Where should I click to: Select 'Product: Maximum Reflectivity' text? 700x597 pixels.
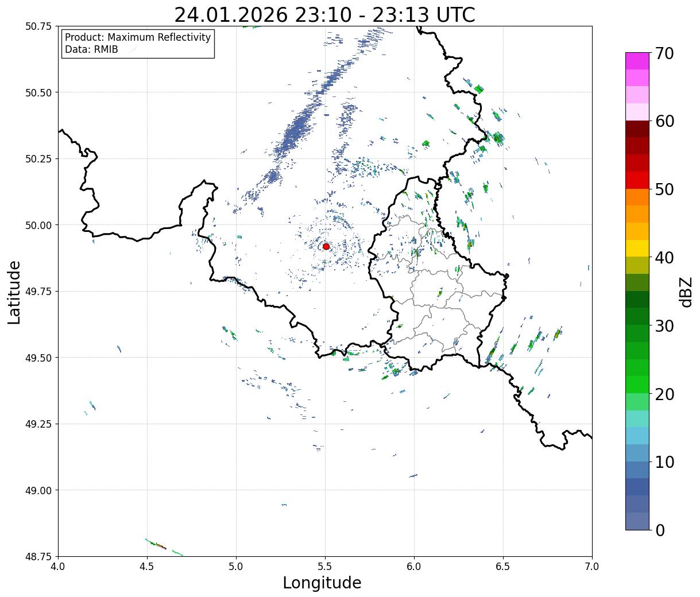point(138,37)
